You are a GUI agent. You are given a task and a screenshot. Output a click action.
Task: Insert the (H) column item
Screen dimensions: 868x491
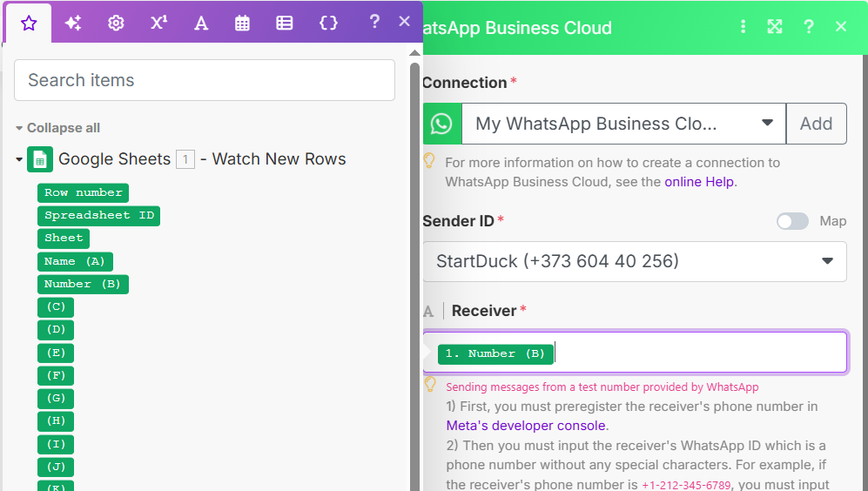[56, 420]
